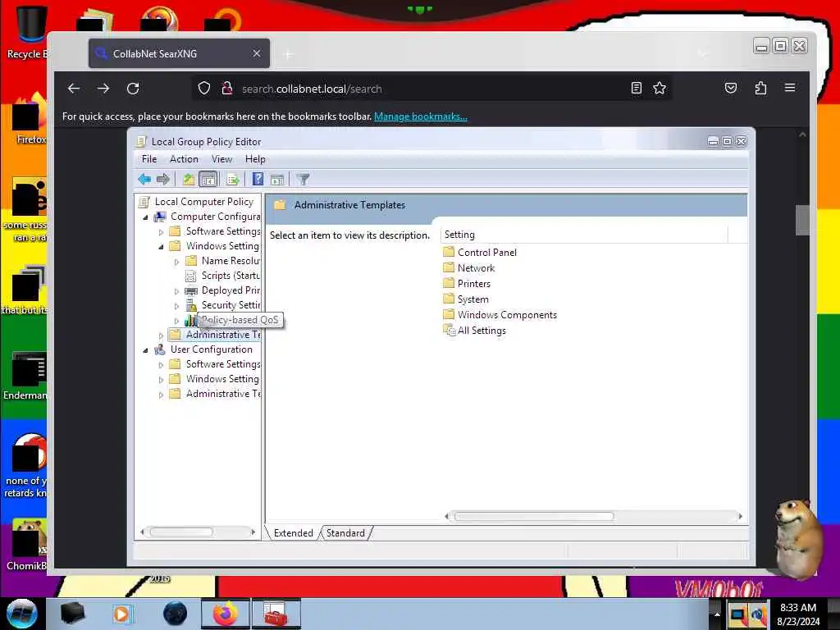Click the Up one level folder icon

(188, 180)
